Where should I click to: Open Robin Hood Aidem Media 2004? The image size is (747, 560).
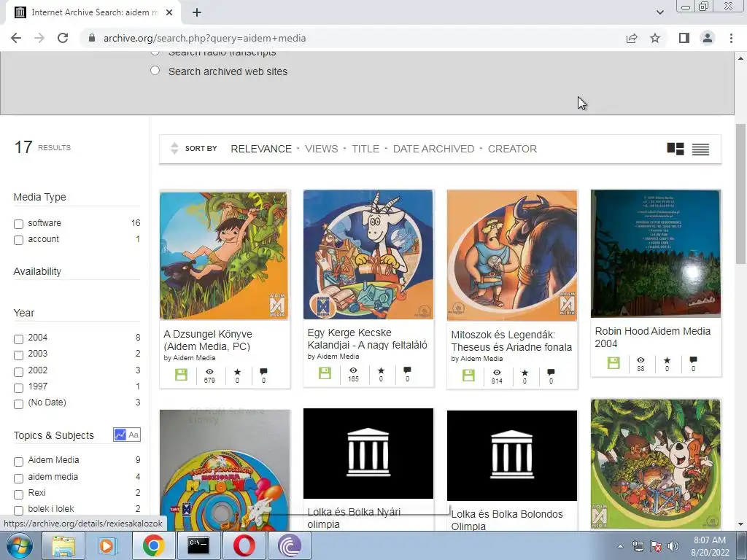pyautogui.click(x=652, y=337)
